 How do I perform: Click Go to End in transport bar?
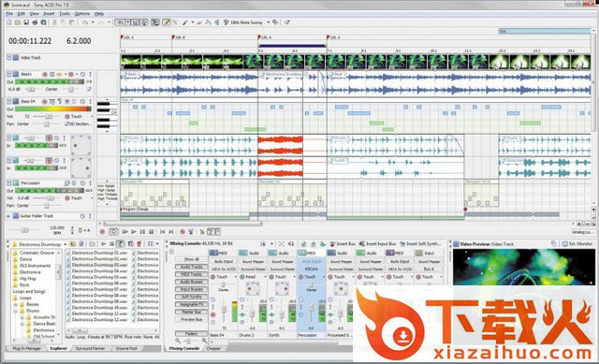(x=171, y=232)
